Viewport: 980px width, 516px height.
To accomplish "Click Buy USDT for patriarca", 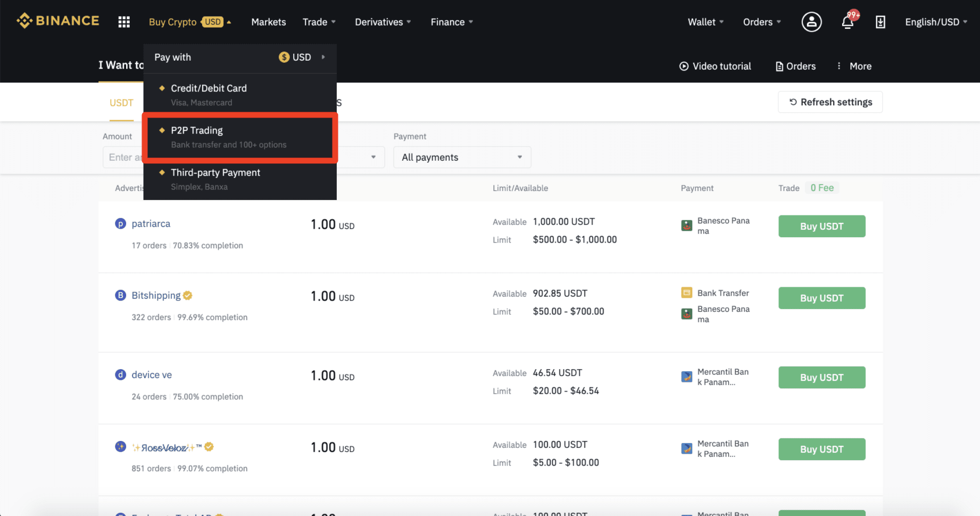I will click(x=821, y=226).
